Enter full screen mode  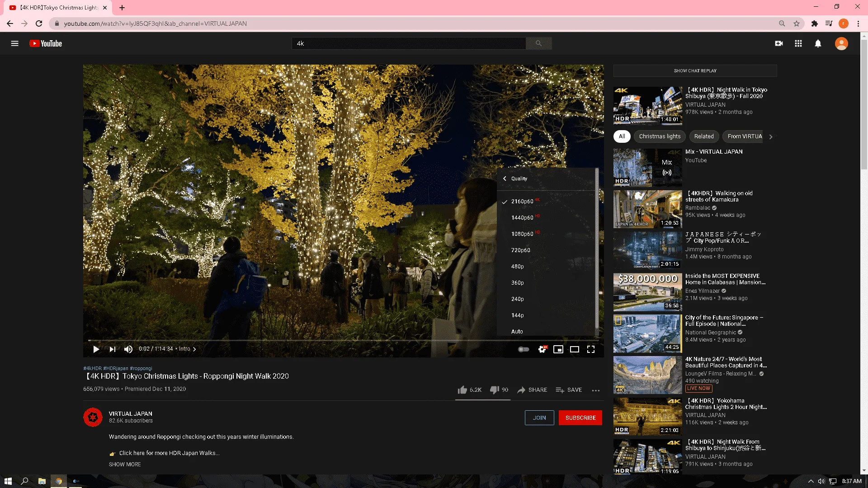point(591,349)
